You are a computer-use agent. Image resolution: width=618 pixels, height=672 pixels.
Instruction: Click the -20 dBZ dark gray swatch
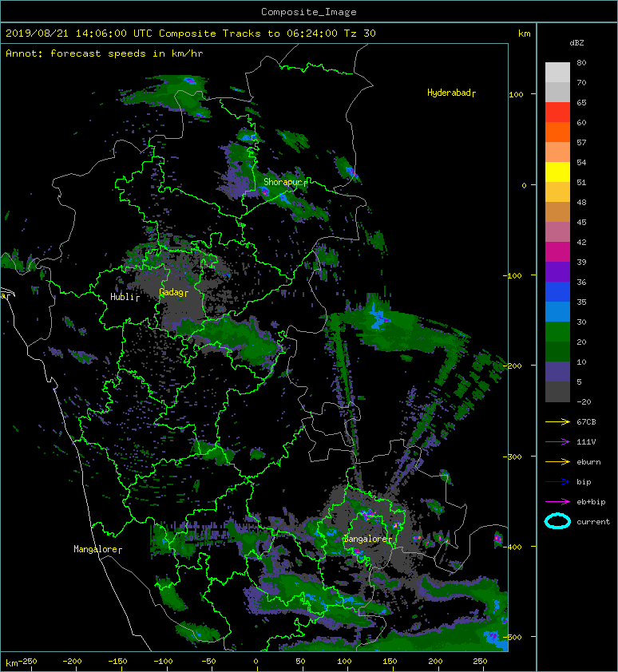(x=557, y=391)
